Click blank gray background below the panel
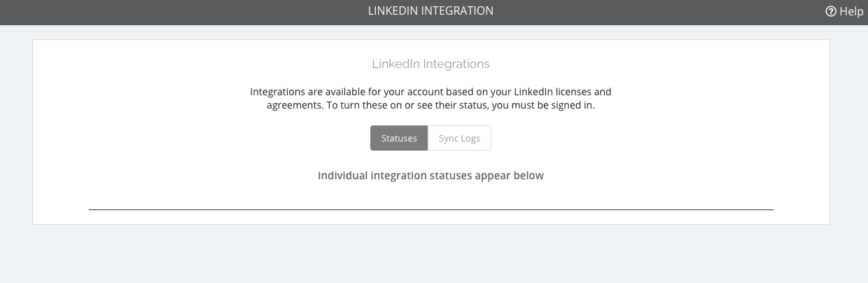868x283 pixels. (430, 254)
